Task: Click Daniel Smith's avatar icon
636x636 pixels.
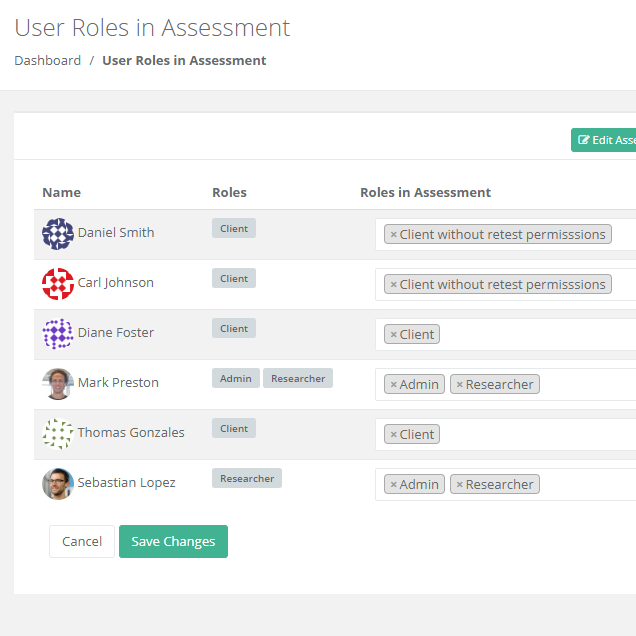Action: click(x=58, y=234)
